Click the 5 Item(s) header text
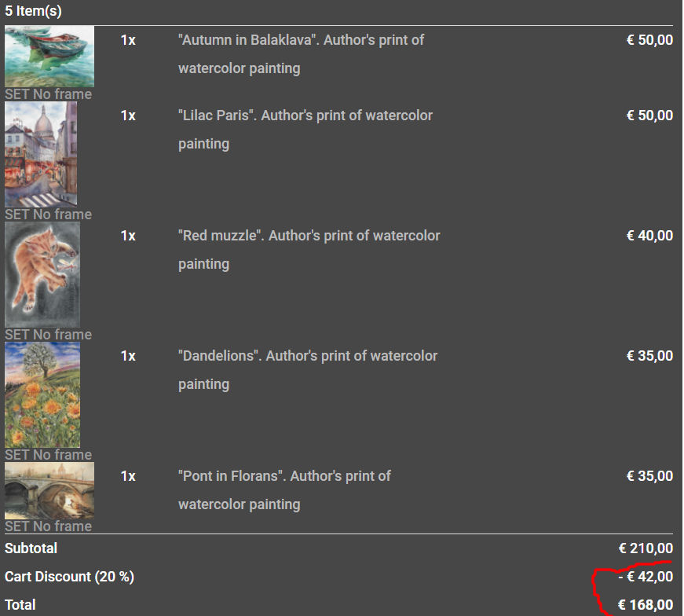684x616 pixels. (33, 11)
